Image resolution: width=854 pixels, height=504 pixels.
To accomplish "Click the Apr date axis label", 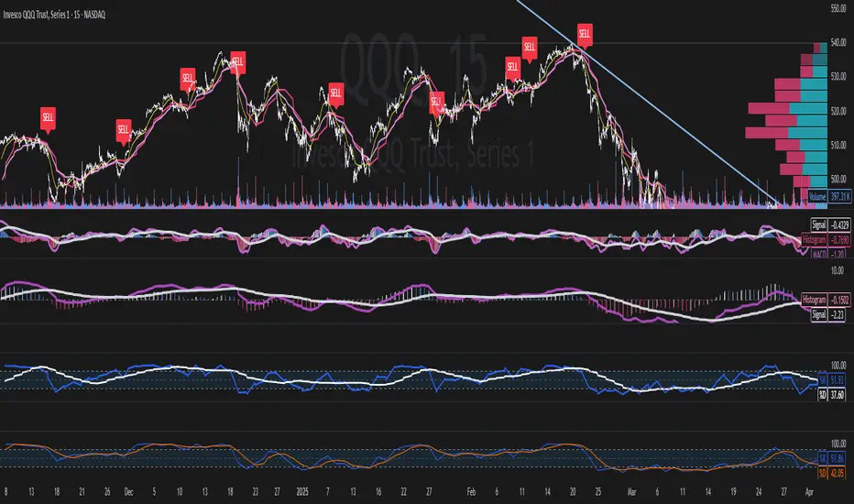I will [x=809, y=492].
